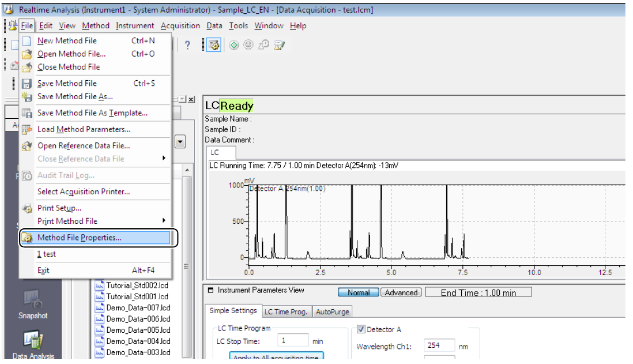Click the panel pin dropdown button
This screenshot has width=633, height=364.
(x=182, y=99)
